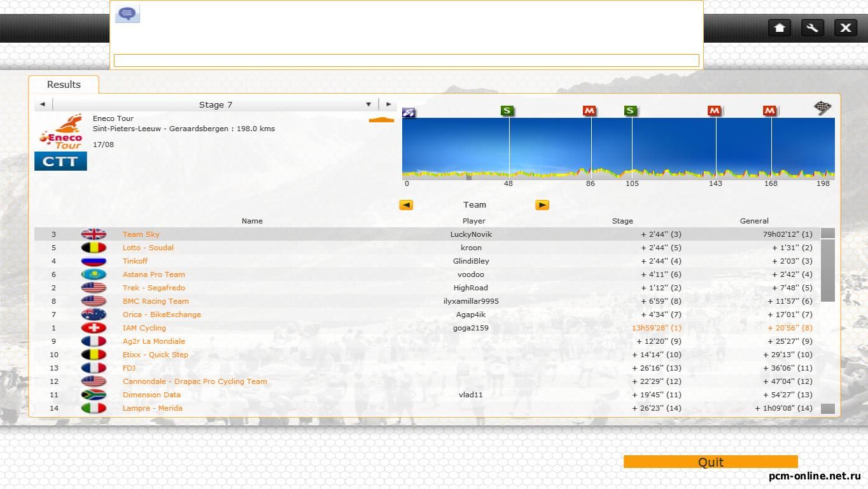Click the chat bubble icon
Screen dimensions: 868x489
click(127, 13)
